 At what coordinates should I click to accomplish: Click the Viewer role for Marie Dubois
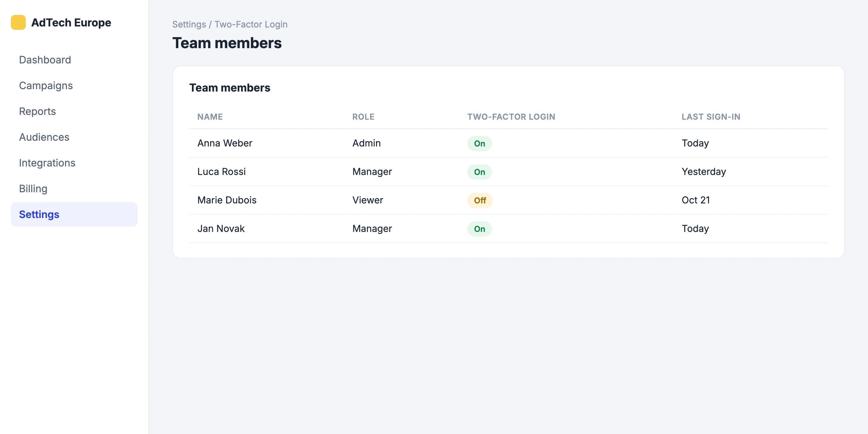[368, 200]
